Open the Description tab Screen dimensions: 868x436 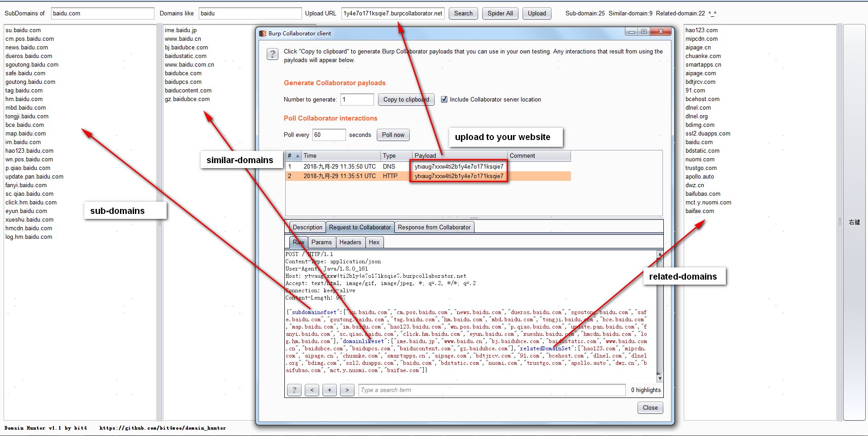coord(307,227)
